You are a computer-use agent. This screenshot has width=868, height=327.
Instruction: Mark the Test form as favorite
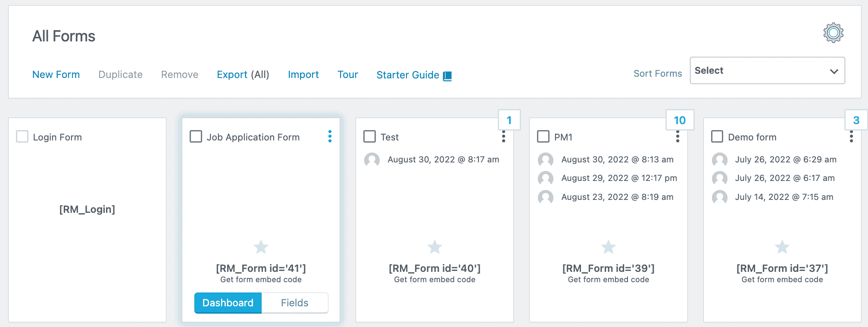coord(434,247)
